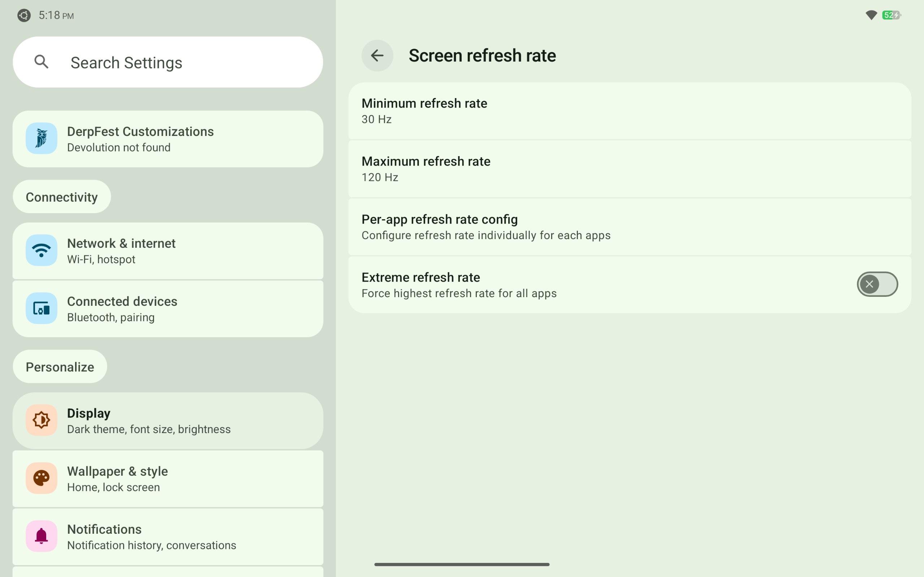Open Maximum refresh rate selector
Image resolution: width=924 pixels, height=577 pixels.
[x=629, y=169]
